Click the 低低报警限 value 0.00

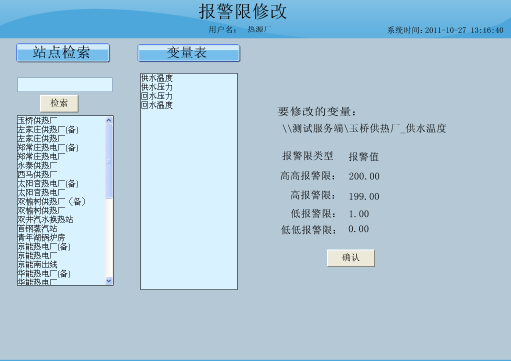pyautogui.click(x=359, y=229)
